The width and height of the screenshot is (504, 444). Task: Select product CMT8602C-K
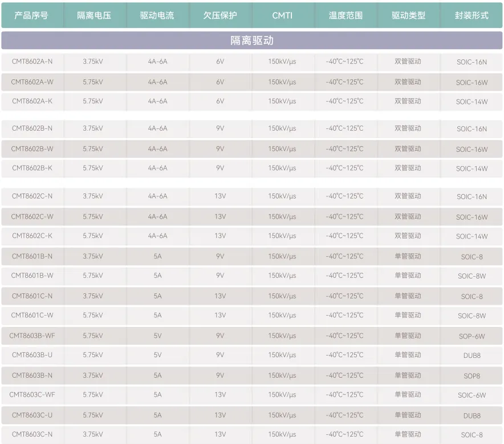32,236
